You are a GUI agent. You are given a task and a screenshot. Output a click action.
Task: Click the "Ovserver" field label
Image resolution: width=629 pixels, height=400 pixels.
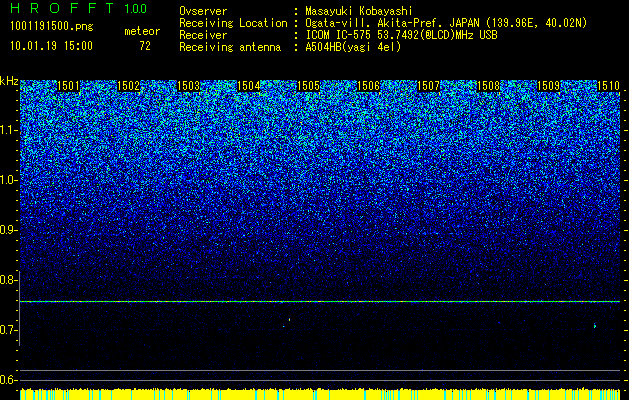[x=203, y=11]
